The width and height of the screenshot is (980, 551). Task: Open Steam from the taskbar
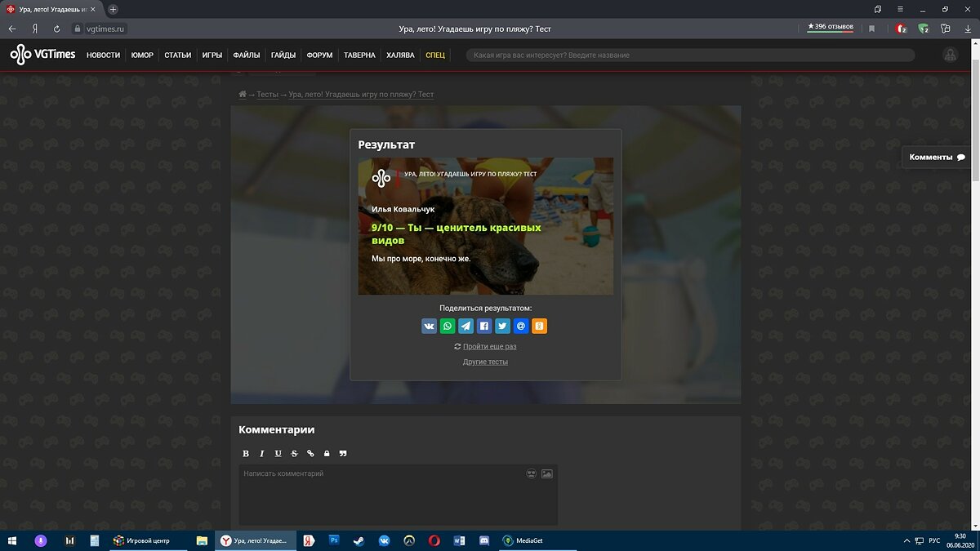coord(358,540)
